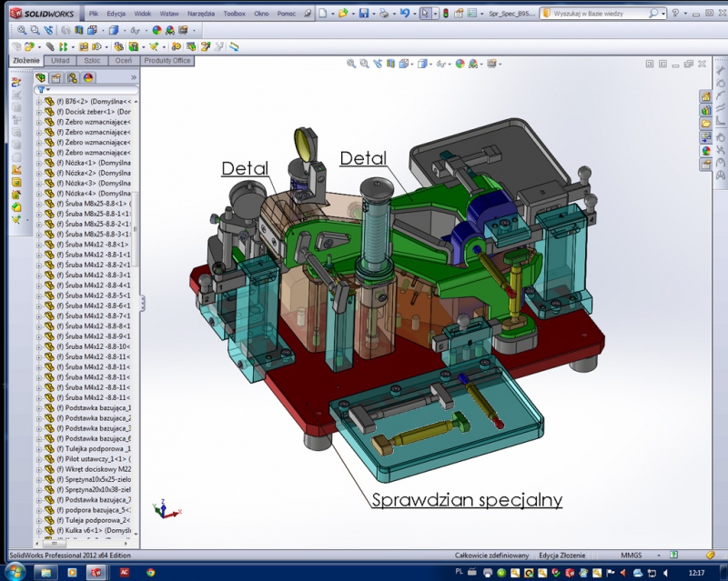Expand the panel tabs chevron arrow
Image resolution: width=728 pixels, height=581 pixels.
click(x=134, y=78)
